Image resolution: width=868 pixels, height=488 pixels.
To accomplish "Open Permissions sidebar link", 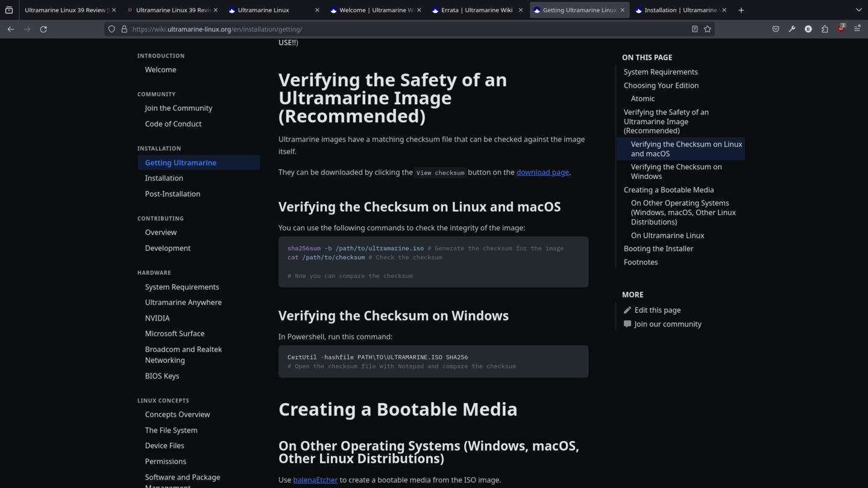I will (x=165, y=461).
